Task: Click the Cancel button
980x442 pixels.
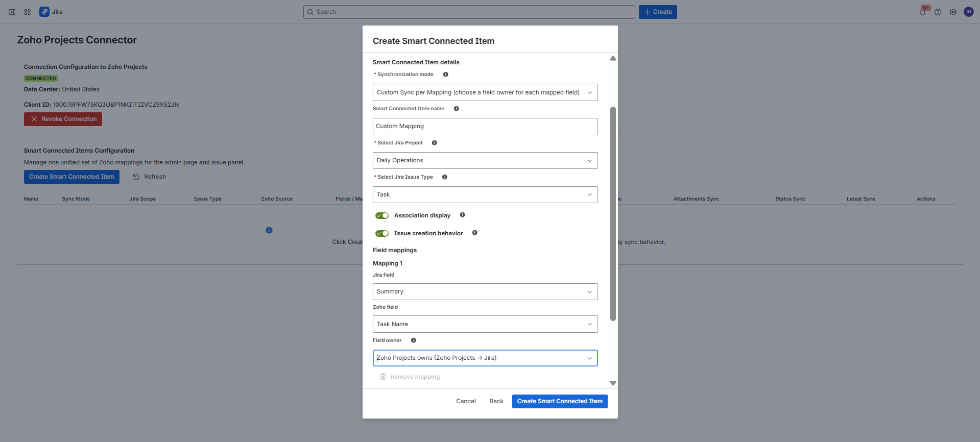Action: coord(466,401)
